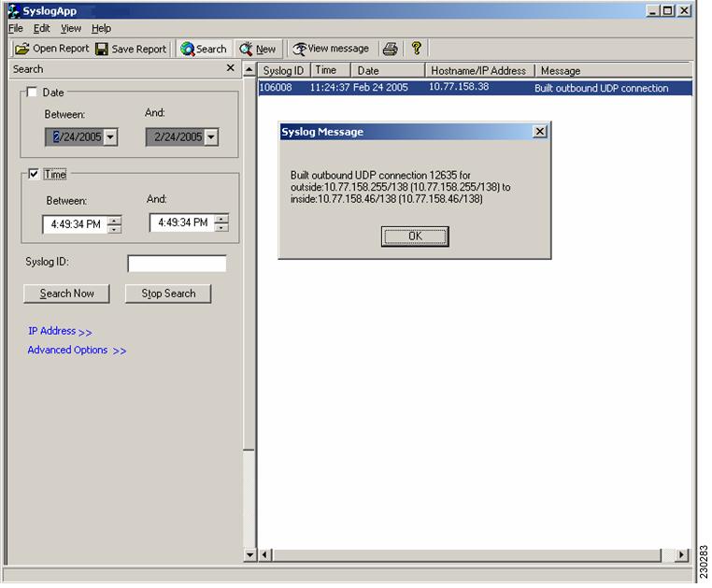This screenshot has width=712, height=588.
Task: Click horizontal scroll right arrow
Action: (681, 555)
